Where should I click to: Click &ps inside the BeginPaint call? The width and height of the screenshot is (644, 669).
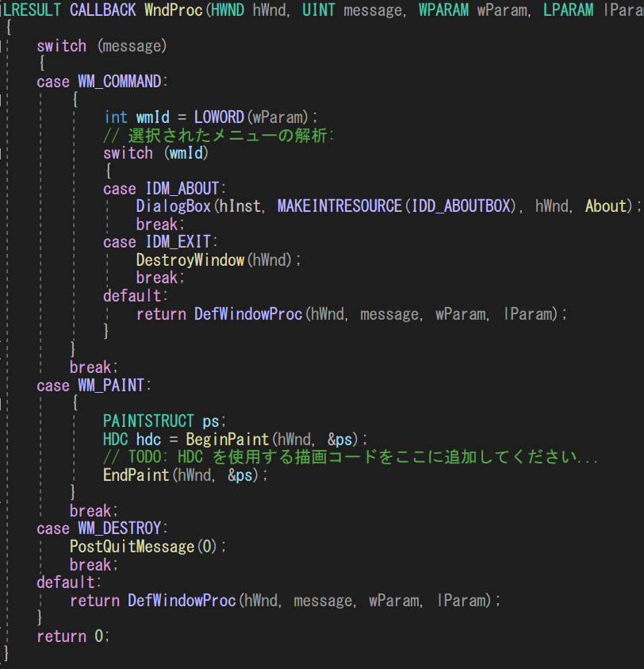340,440
